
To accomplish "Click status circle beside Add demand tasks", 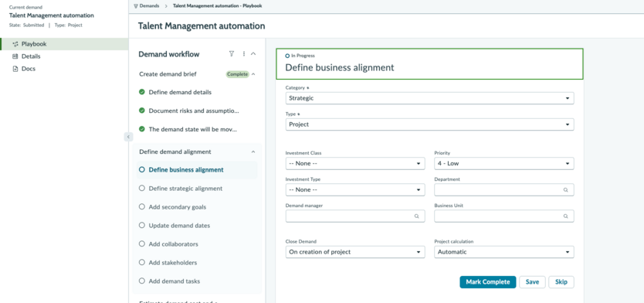I will coord(142,281).
